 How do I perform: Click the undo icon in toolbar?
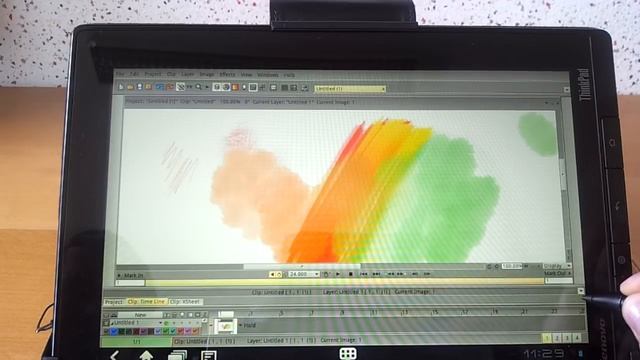point(160,87)
